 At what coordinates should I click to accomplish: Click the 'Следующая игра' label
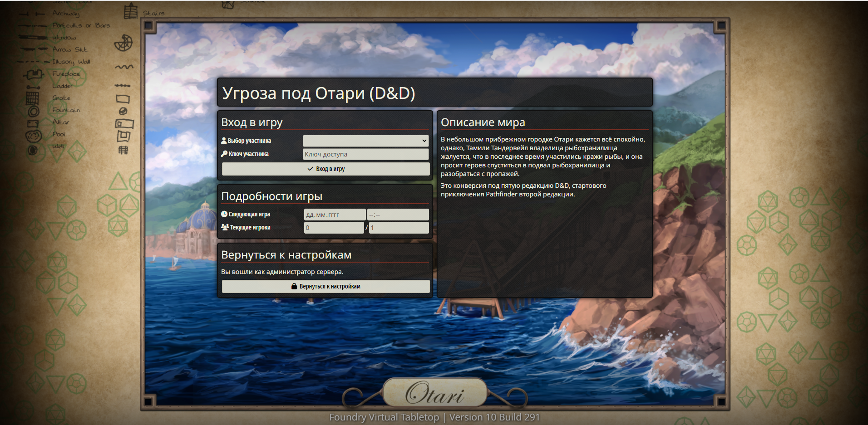point(249,214)
